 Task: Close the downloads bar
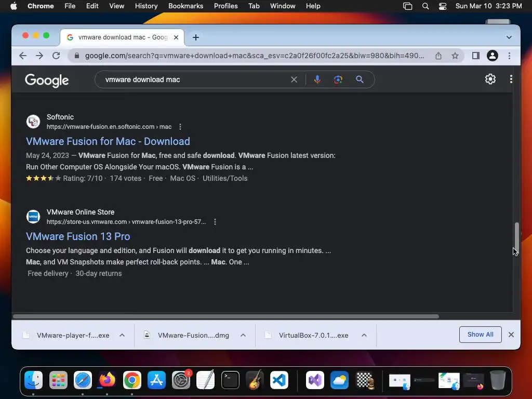click(x=511, y=335)
